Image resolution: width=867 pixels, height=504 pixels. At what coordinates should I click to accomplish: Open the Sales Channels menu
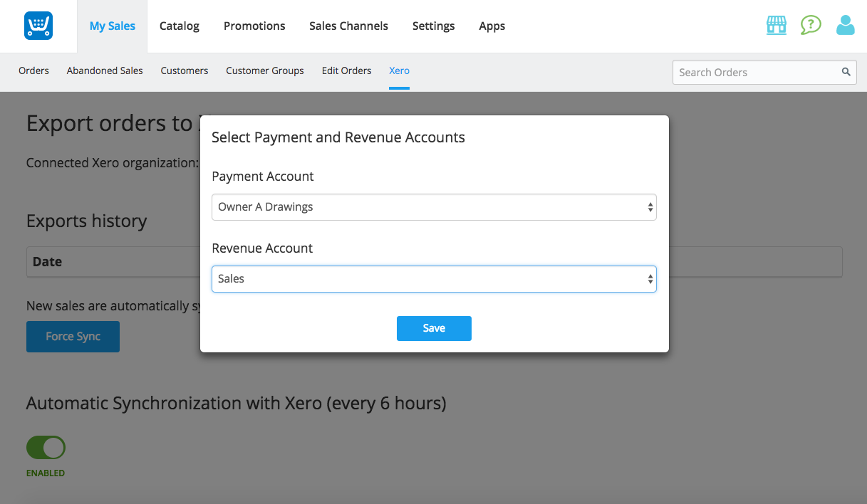(x=348, y=26)
